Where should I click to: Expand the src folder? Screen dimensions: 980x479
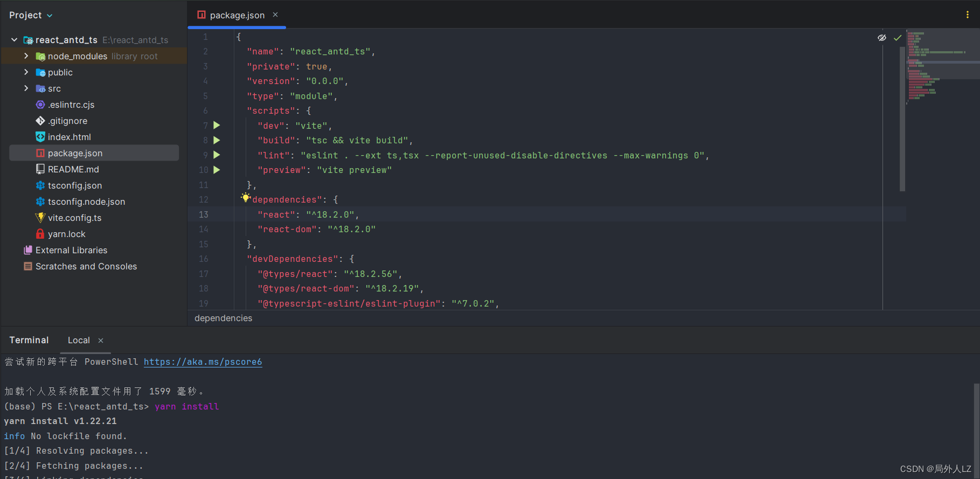(26, 88)
